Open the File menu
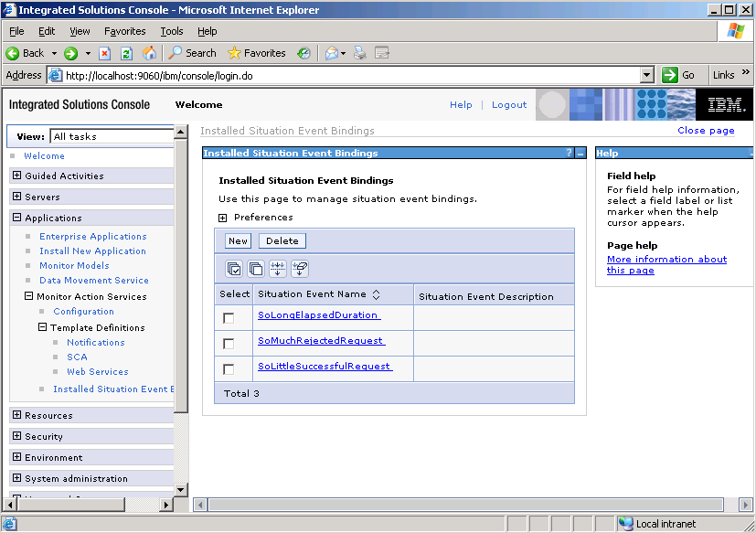Viewport: 756px width, 533px height. pos(16,31)
